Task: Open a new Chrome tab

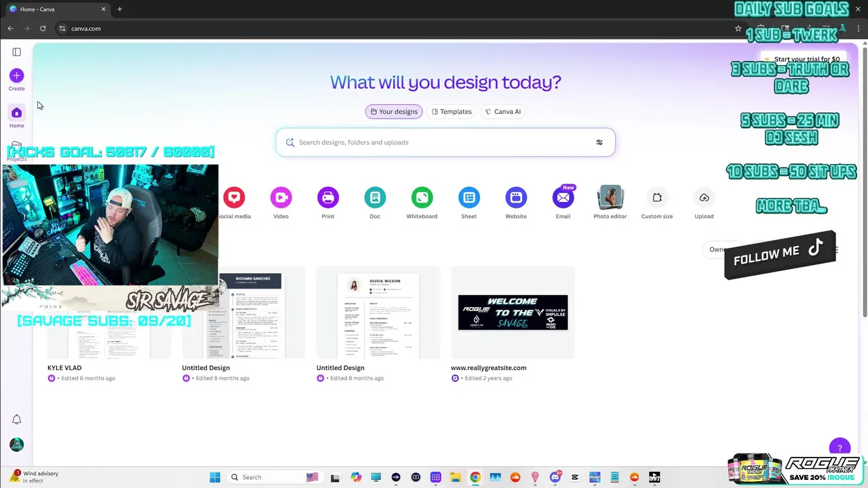Action: (x=119, y=9)
